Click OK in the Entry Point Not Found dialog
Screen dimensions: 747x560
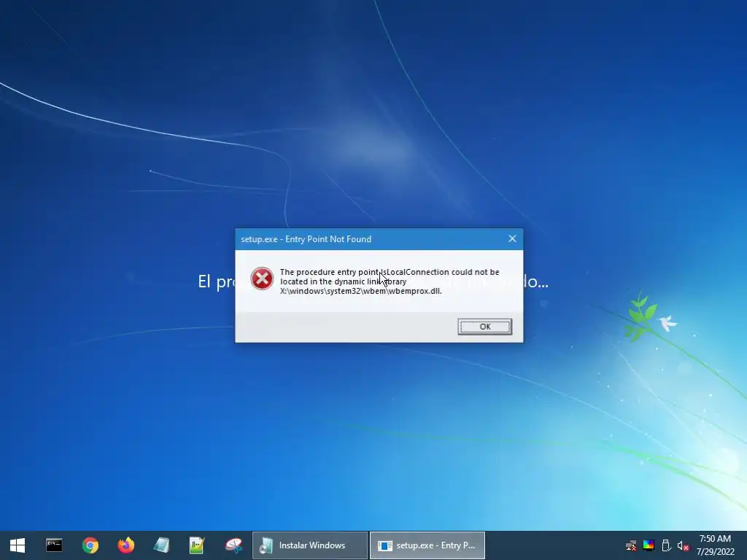pyautogui.click(x=484, y=327)
